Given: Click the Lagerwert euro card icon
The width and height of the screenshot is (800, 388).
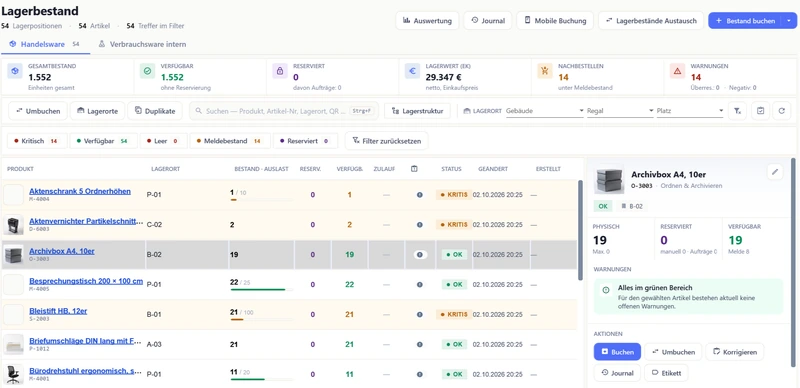Looking at the screenshot, I should (x=412, y=71).
